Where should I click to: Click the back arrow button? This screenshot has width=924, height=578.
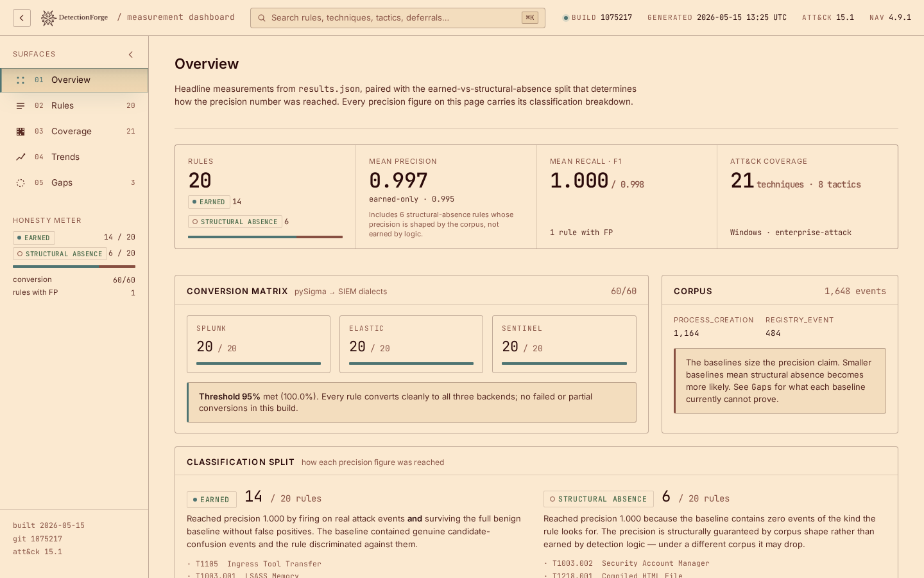[22, 18]
